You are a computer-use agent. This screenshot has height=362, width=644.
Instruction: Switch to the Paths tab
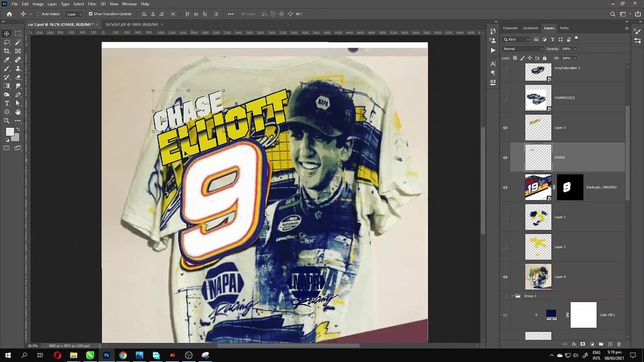pos(565,28)
